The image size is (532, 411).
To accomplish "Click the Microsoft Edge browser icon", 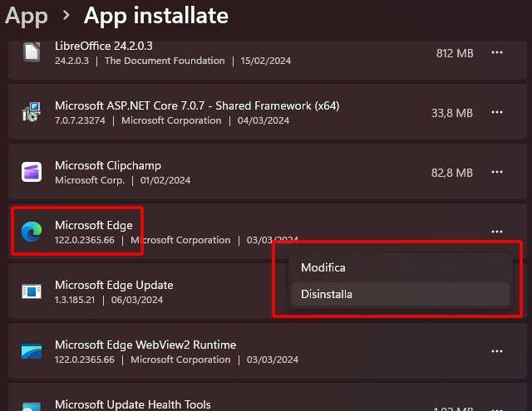I will [x=32, y=232].
